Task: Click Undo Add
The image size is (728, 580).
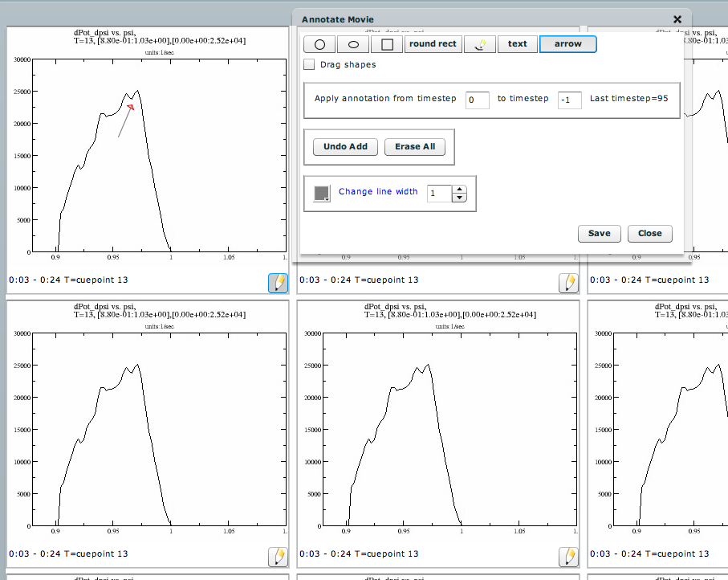Action: click(345, 147)
